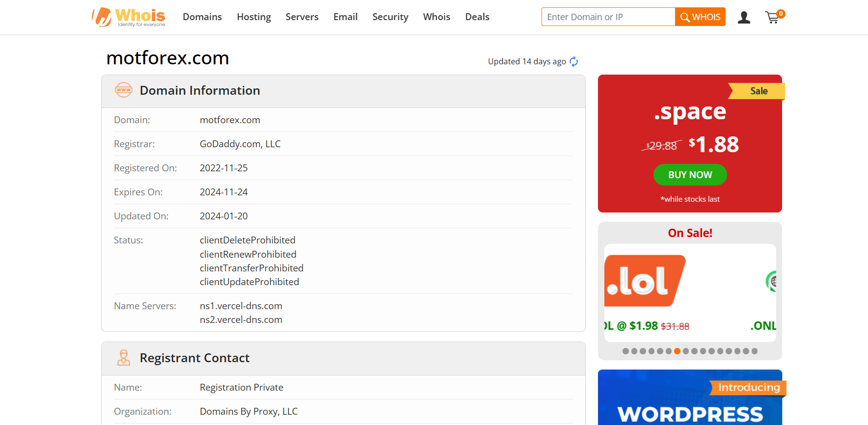
Task: Open the user account icon
Action: click(x=744, y=18)
